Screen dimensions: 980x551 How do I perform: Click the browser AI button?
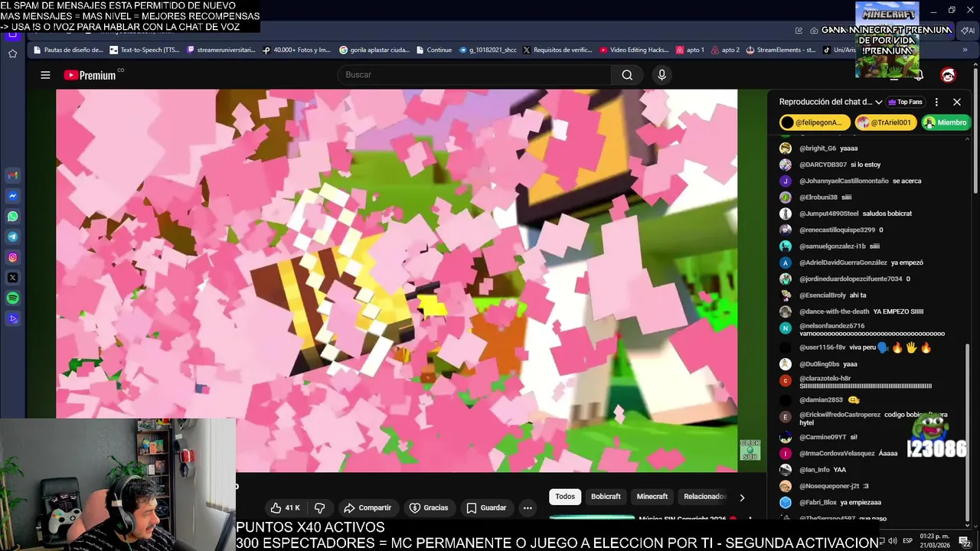968,31
